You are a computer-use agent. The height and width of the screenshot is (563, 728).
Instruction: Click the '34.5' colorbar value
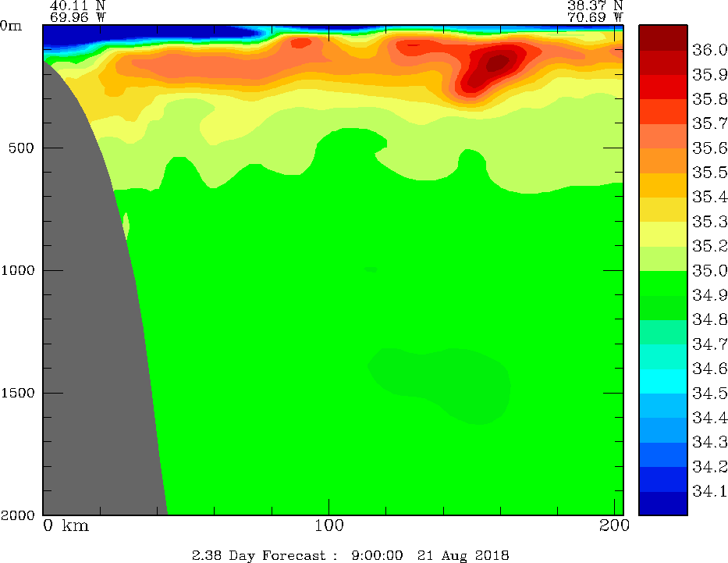(x=709, y=394)
